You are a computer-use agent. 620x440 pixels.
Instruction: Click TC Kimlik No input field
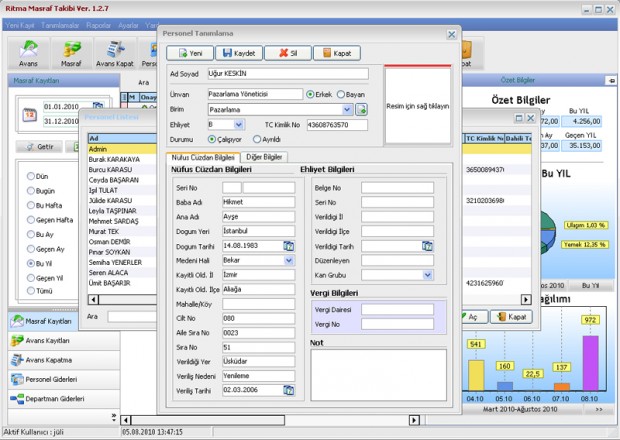coord(337,125)
